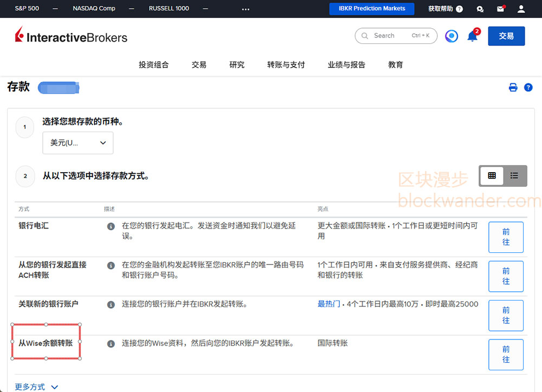This screenshot has width=542, height=392.
Task: Open the notifications bell
Action: (x=473, y=36)
